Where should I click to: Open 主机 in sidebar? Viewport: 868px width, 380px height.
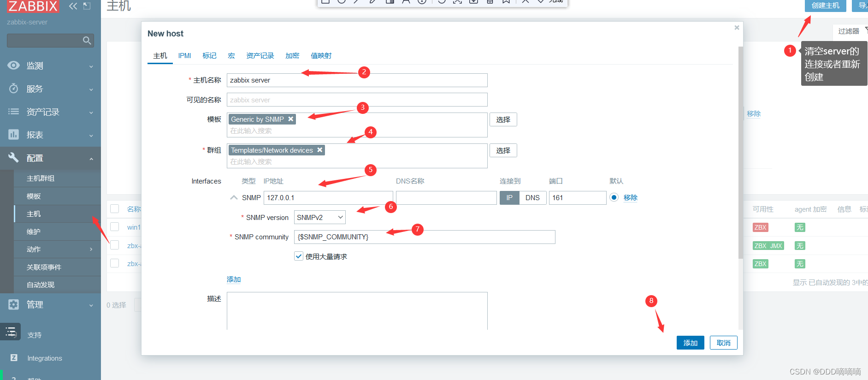[x=57, y=214]
